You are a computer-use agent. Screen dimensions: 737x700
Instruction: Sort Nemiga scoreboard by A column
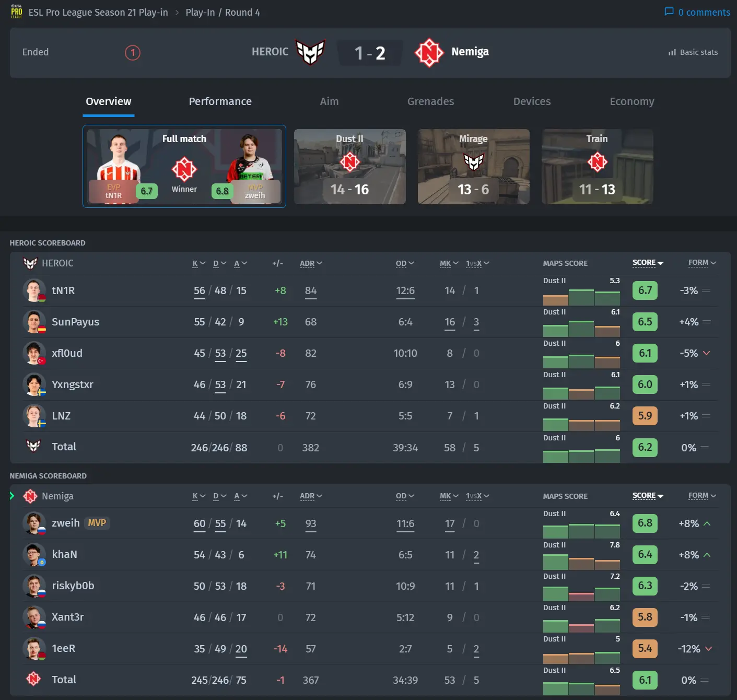click(240, 496)
